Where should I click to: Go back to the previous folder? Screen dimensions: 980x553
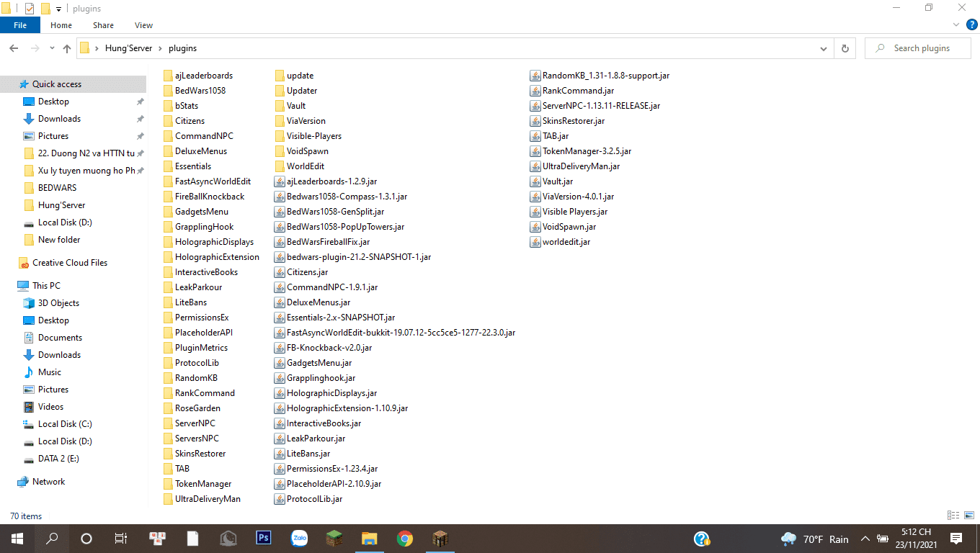[14, 48]
